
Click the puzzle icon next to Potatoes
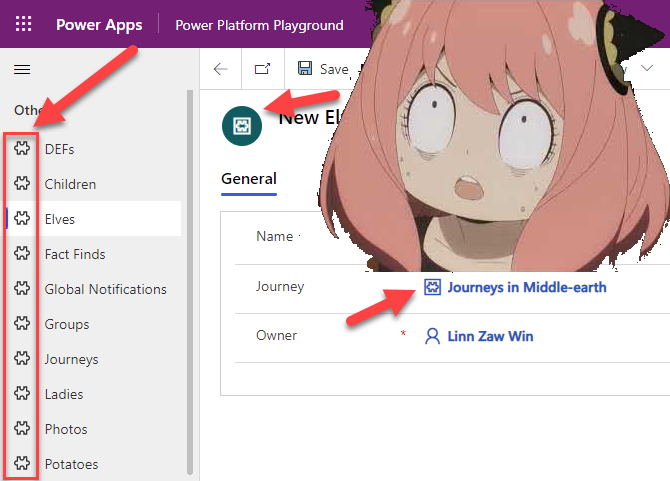pos(22,464)
